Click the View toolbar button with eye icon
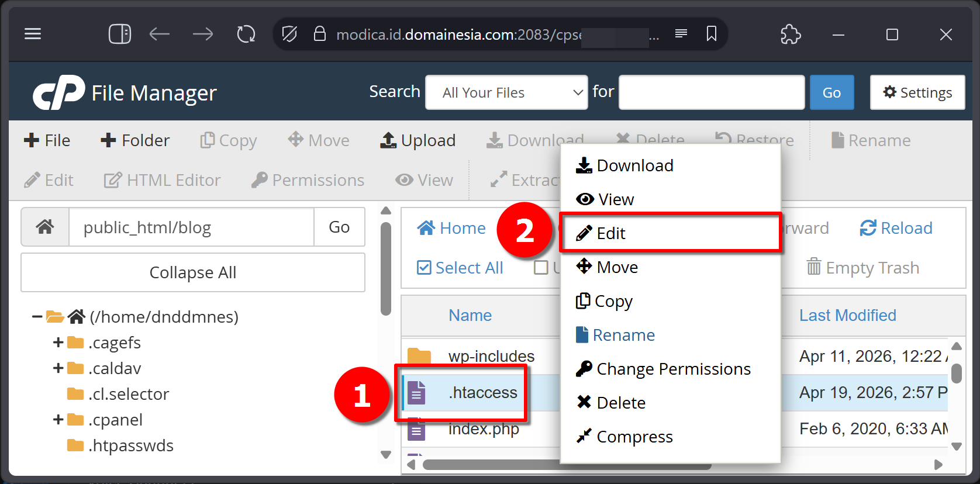 point(425,180)
